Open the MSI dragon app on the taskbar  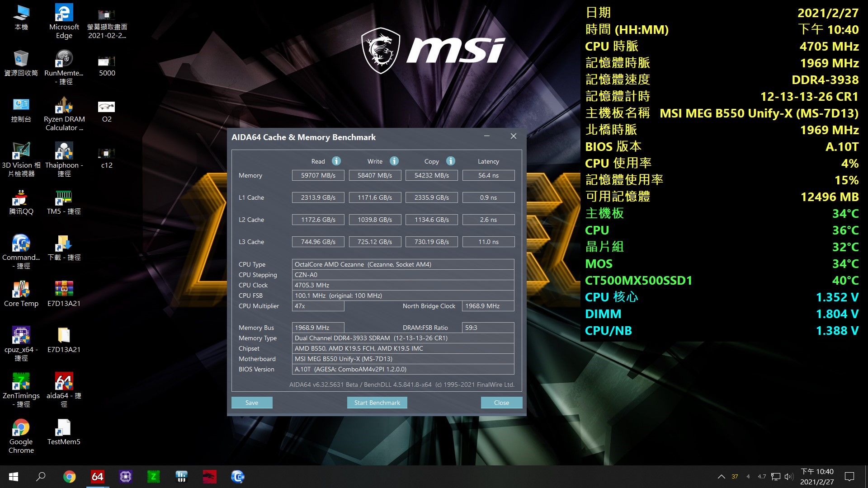(x=209, y=477)
